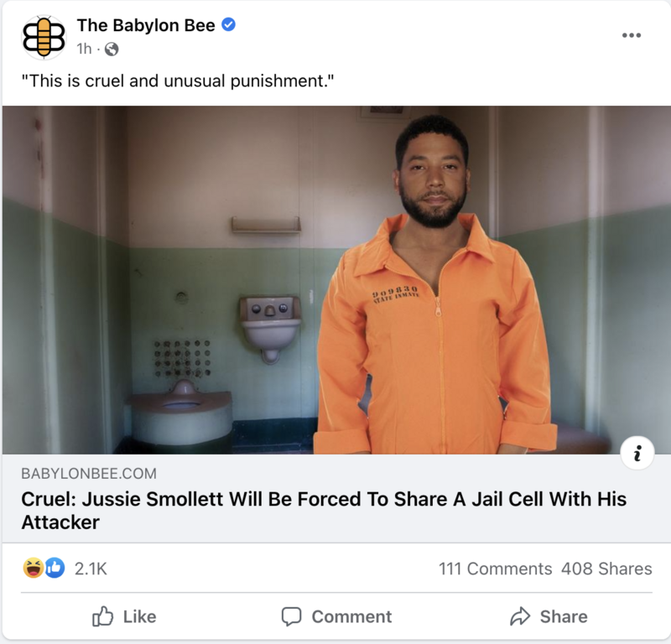Screen dimensions: 671x644
Task: Click the laughing Haha reaction emoji
Action: 34,569
